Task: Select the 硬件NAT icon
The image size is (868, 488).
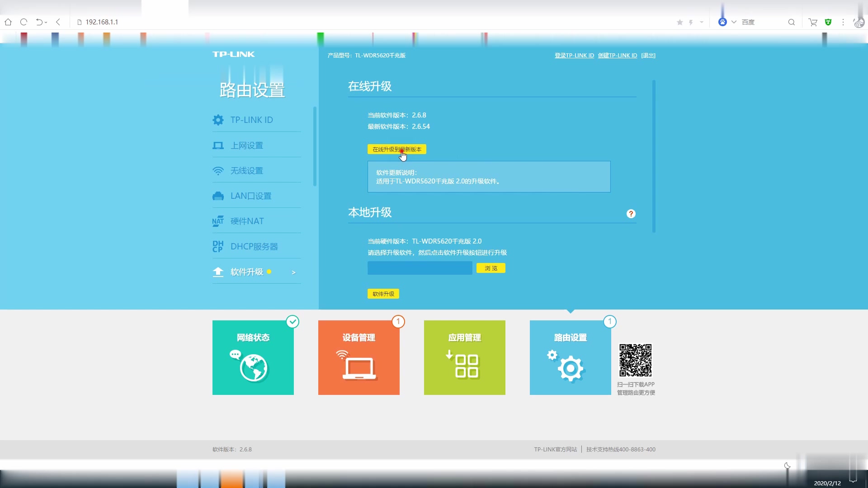Action: tap(218, 221)
